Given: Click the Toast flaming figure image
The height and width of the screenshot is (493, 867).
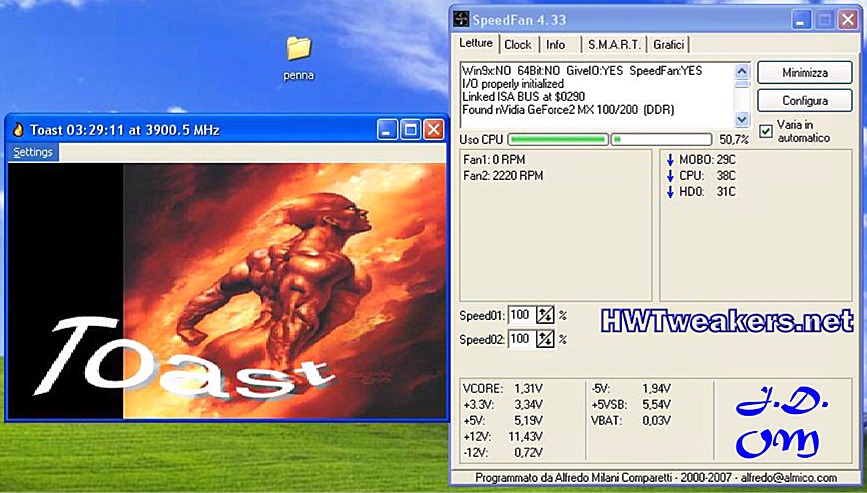Looking at the screenshot, I should [x=284, y=290].
